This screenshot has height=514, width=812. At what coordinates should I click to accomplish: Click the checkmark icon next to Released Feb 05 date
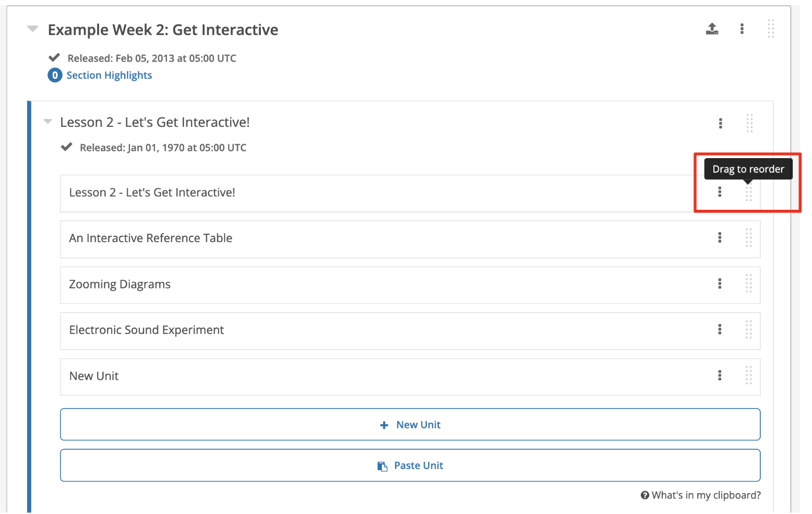pyautogui.click(x=54, y=58)
